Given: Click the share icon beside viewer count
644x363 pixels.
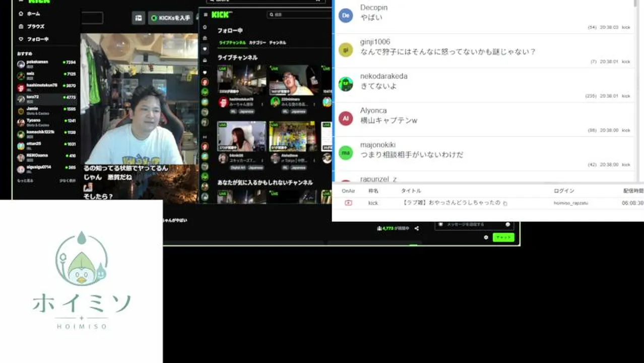Looking at the screenshot, I should (x=417, y=228).
